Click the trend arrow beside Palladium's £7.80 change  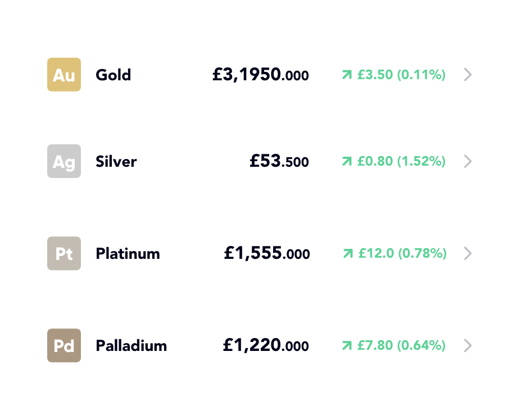pos(347,346)
